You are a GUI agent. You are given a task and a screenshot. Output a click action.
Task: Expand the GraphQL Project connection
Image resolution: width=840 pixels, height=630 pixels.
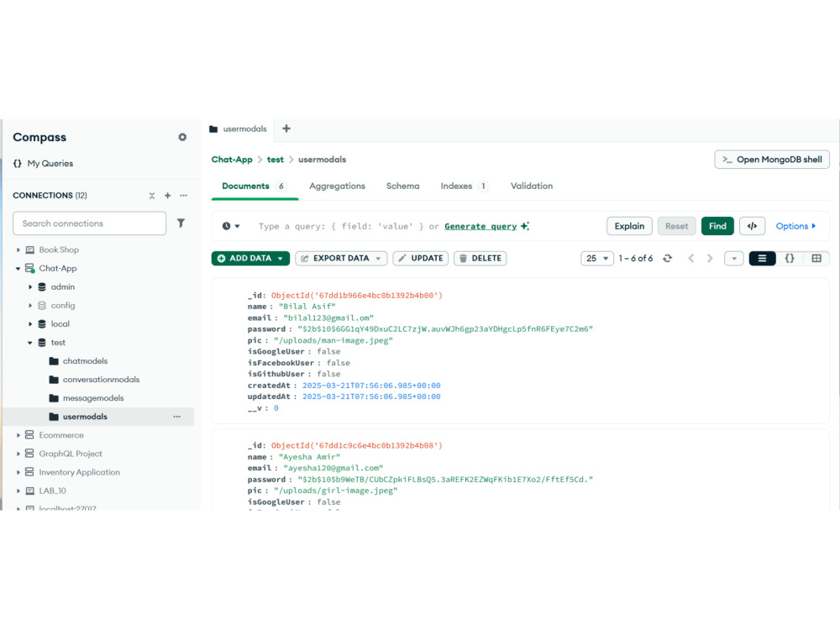click(18, 454)
